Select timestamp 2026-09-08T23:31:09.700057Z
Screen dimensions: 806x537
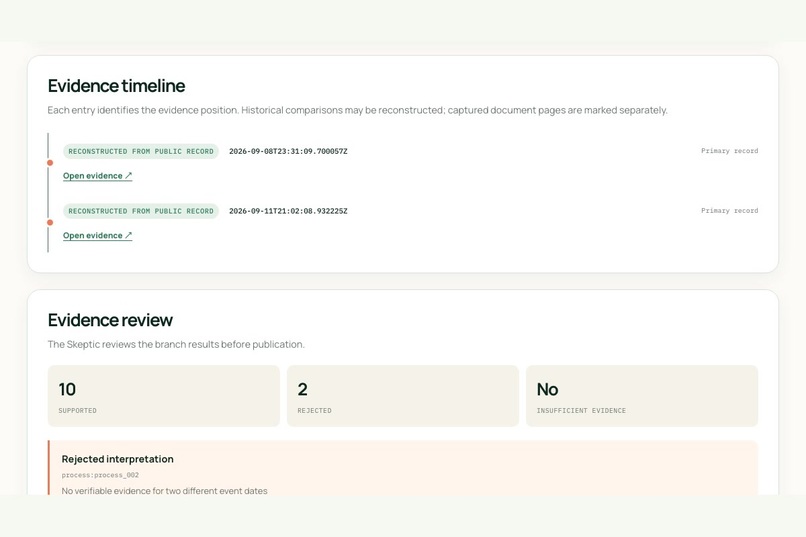pos(288,151)
